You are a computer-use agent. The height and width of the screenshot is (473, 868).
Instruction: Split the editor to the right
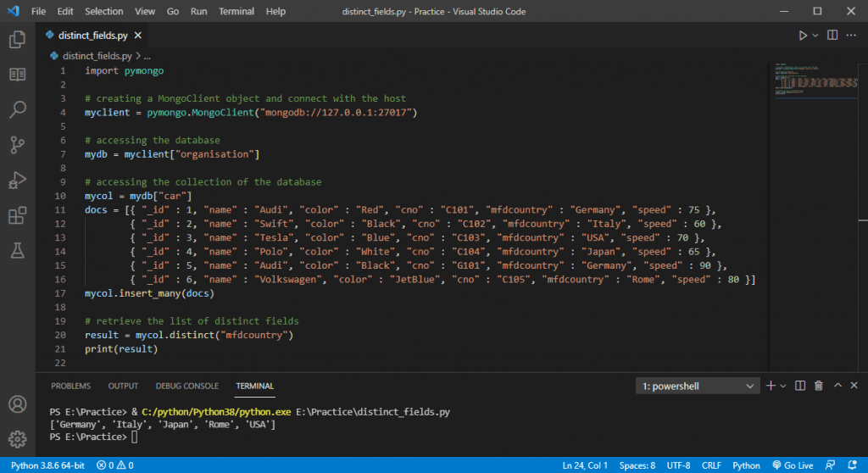[x=832, y=35]
